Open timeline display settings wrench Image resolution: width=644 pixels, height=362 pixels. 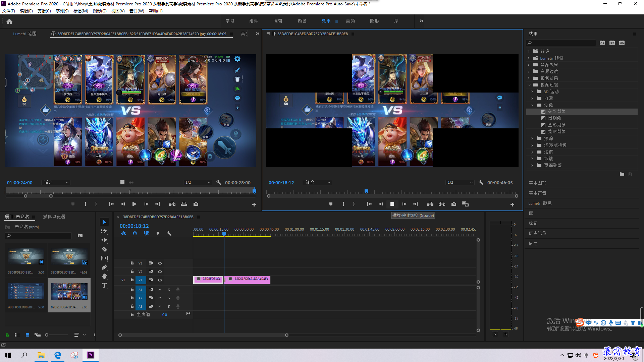[169, 233]
